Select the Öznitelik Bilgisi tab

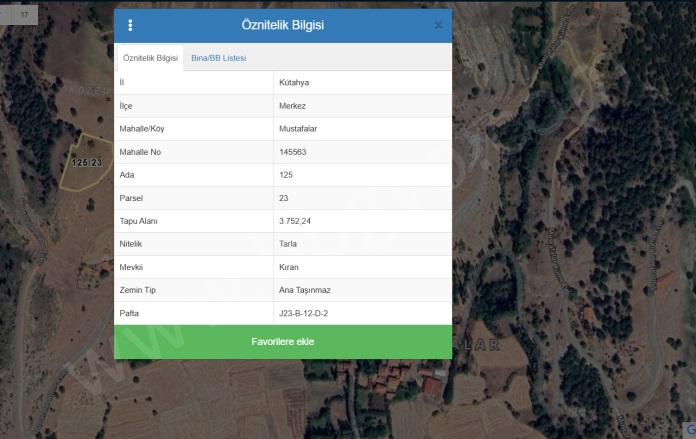pyautogui.click(x=150, y=58)
